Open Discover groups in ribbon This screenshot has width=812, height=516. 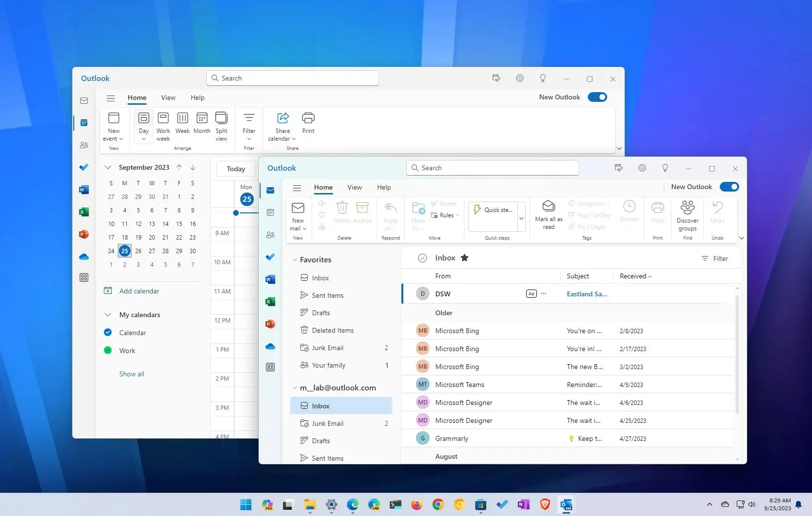click(x=687, y=215)
